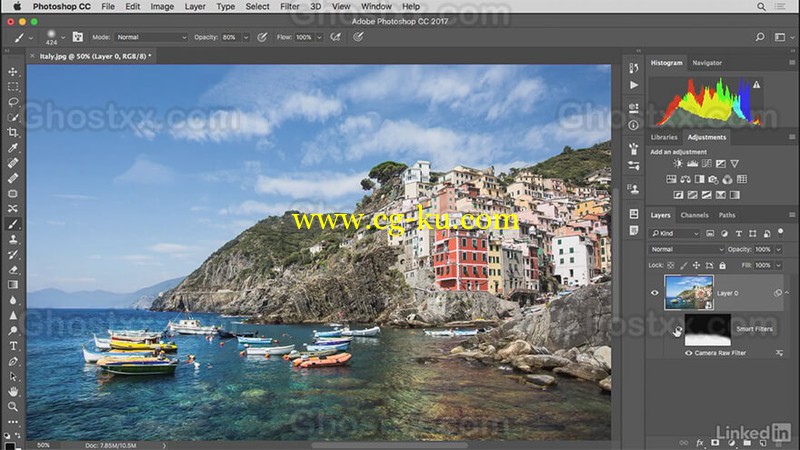Image resolution: width=800 pixels, height=450 pixels.
Task: Open layer blend mode Normal dropdown
Action: click(687, 249)
